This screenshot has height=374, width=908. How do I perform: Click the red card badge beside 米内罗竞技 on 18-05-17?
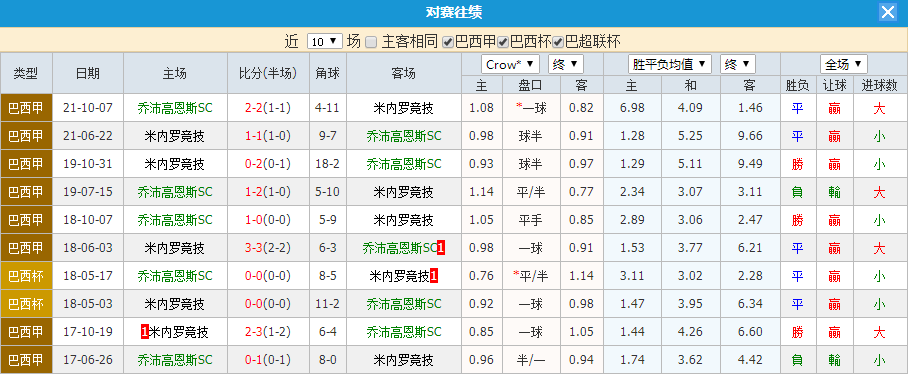pyautogui.click(x=434, y=276)
